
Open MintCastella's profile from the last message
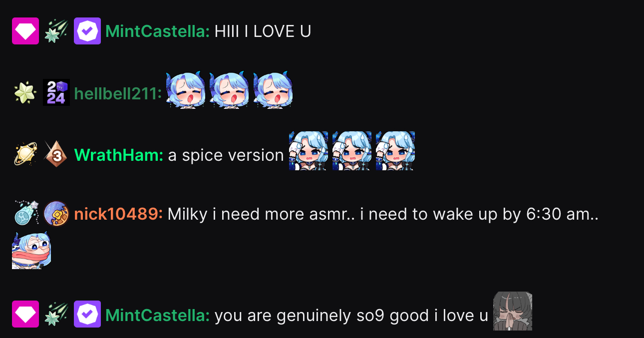[x=158, y=315]
